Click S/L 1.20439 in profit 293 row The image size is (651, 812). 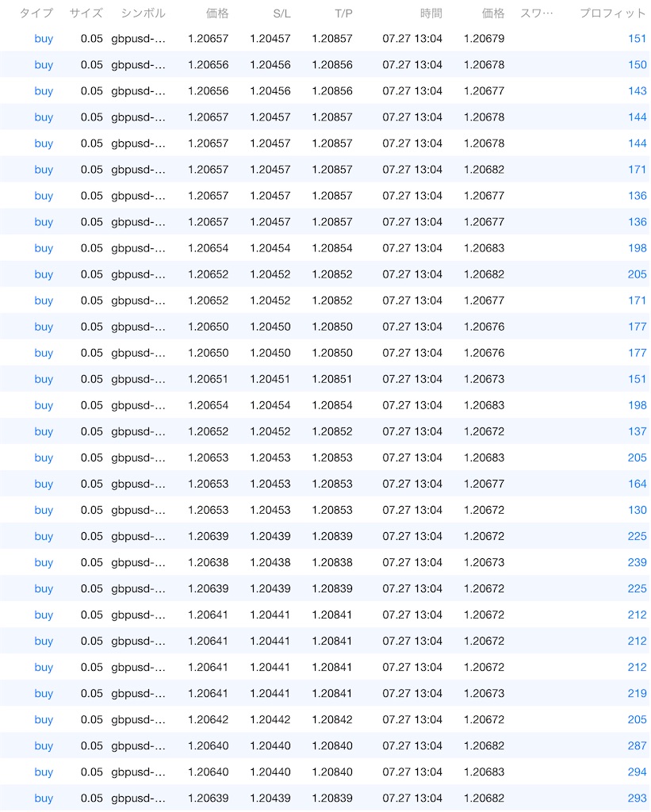click(x=270, y=798)
